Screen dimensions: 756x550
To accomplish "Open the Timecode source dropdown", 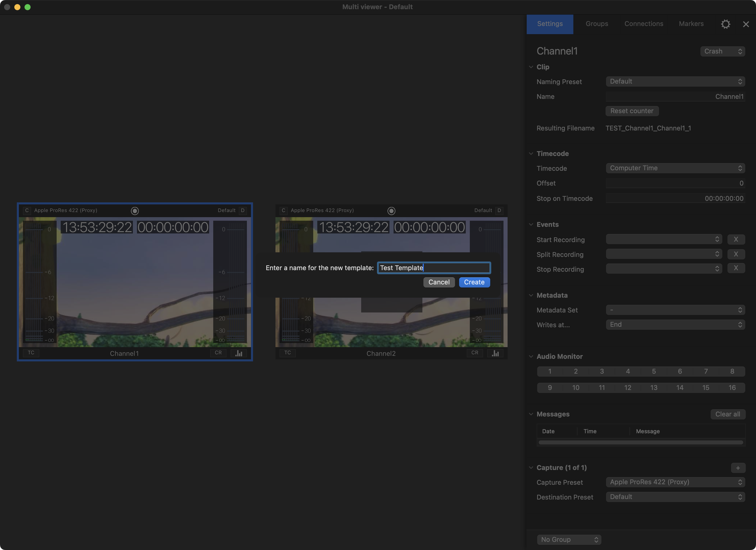I will tap(675, 168).
